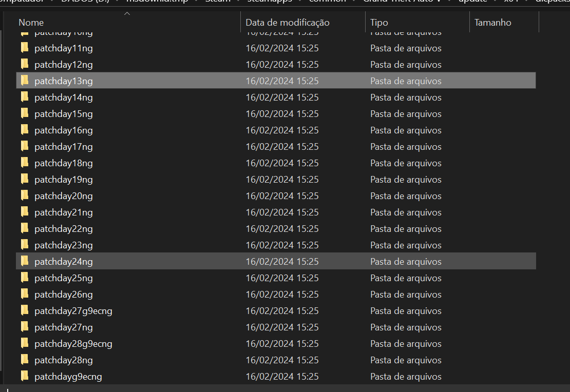The image size is (570, 392).
Task: Select the patchday12ng folder name
Action: pos(64,65)
